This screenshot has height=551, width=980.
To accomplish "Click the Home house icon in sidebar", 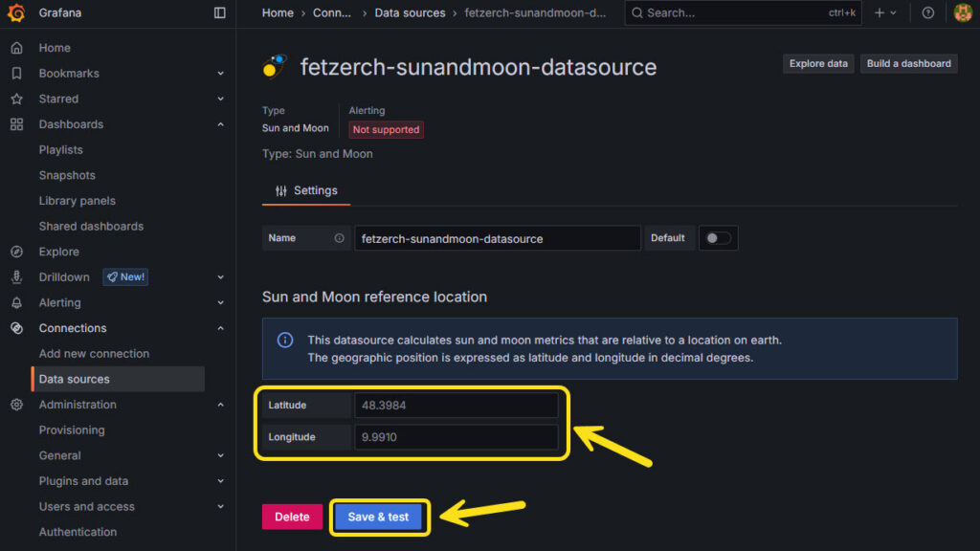I will click(17, 48).
